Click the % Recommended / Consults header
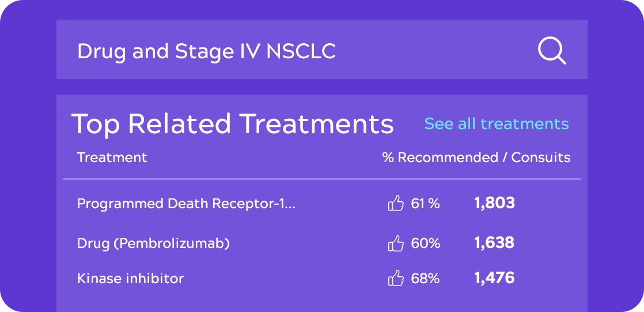The image size is (644, 312). pyautogui.click(x=476, y=157)
